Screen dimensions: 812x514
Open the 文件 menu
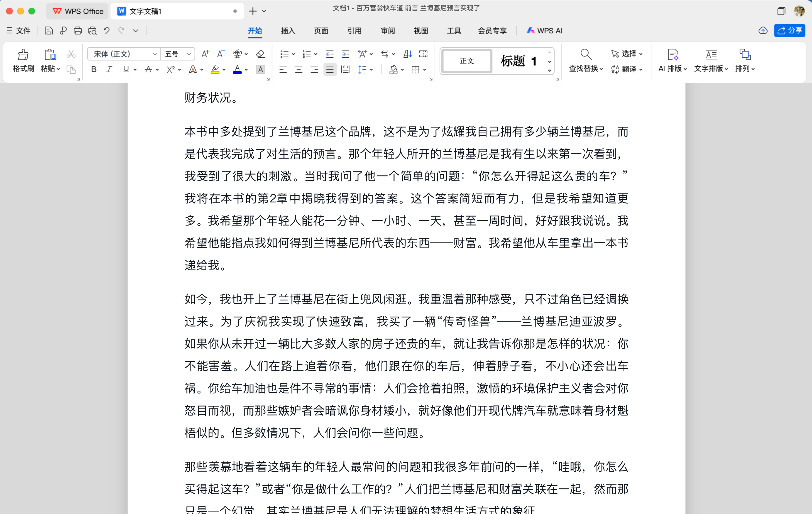coord(19,31)
